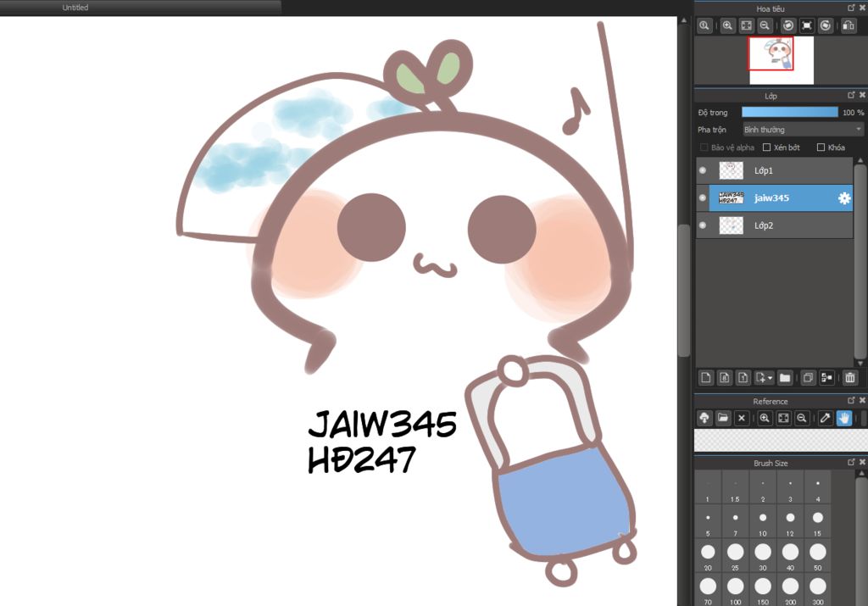Create a new 1-bit layer
This screenshot has width=868, height=606.
point(743,378)
